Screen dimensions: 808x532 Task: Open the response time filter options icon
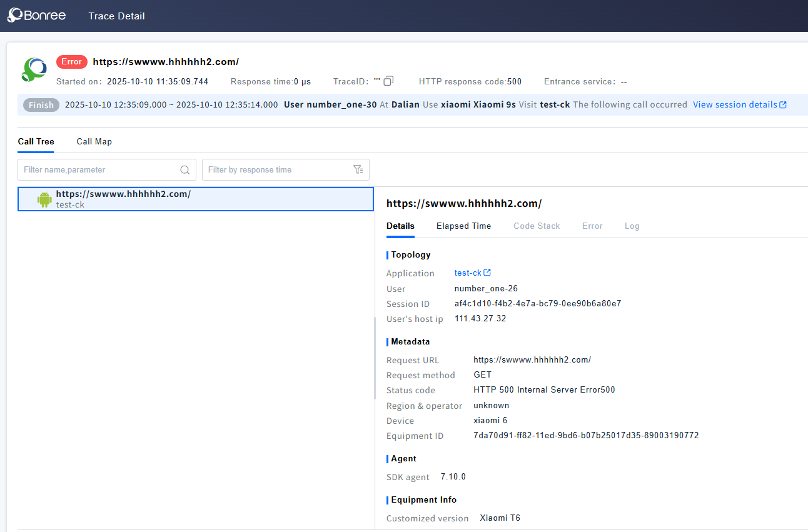pos(358,169)
